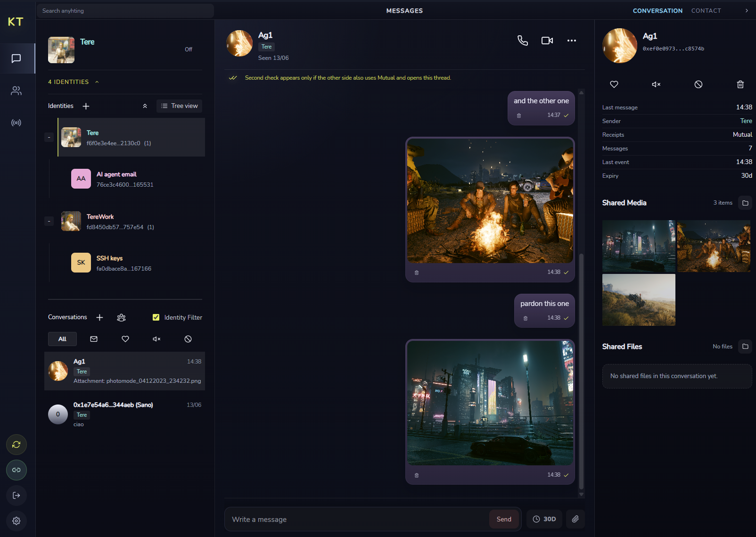Click the link chain icon in sidebar
Viewport: 756px width, 537px height.
[x=16, y=470]
